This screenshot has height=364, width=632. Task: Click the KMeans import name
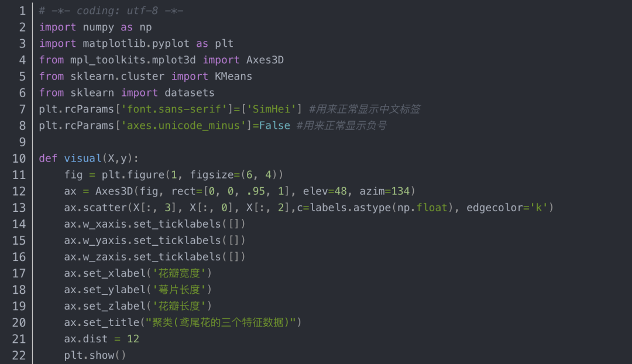pos(233,76)
